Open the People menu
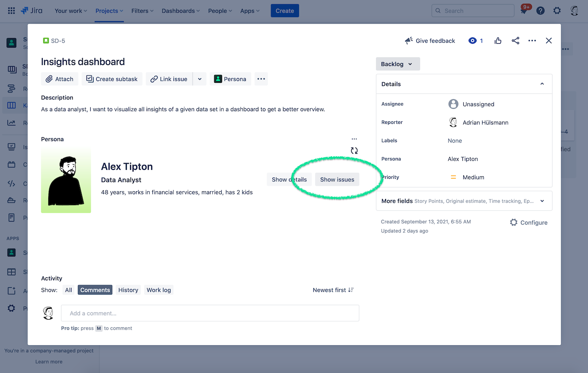The height and width of the screenshot is (373, 588). 220,11
